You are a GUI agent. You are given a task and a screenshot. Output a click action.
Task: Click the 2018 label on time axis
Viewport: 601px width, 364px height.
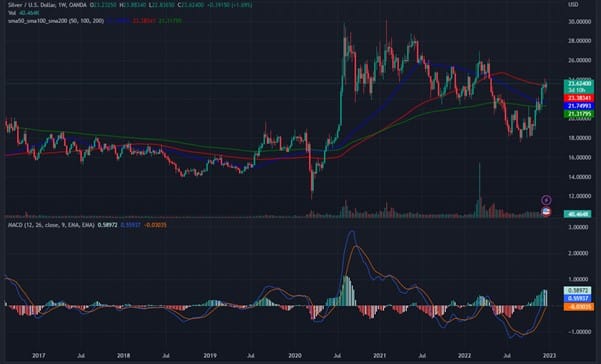[123, 356]
